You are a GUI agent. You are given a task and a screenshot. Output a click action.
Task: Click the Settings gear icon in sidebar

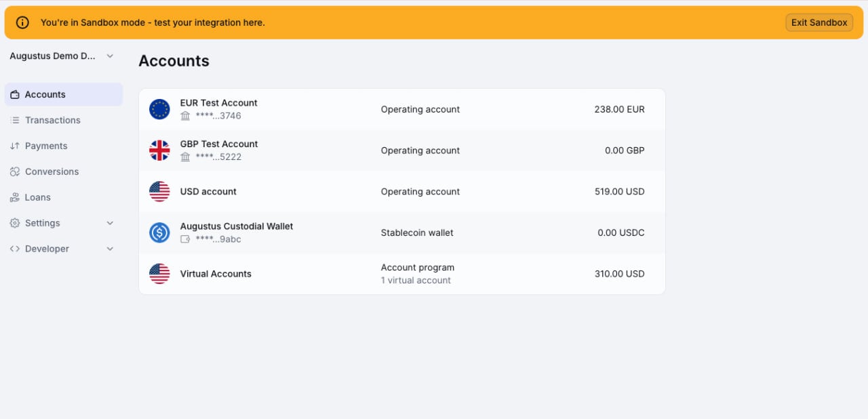point(15,223)
